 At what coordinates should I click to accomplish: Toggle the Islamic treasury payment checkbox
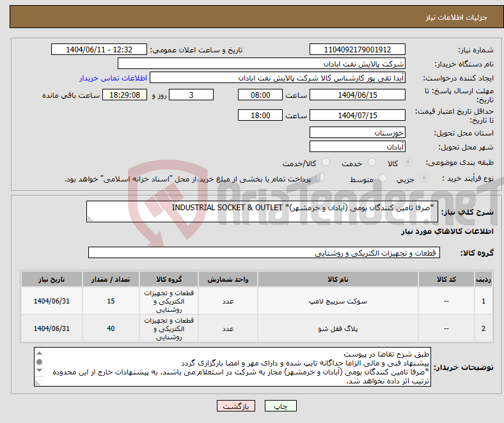point(320,178)
